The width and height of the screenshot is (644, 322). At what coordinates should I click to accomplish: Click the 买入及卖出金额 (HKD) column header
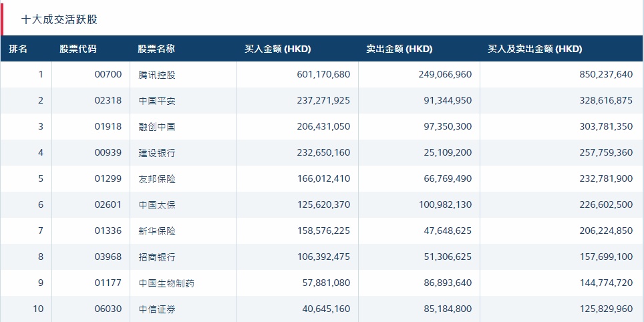[535, 49]
